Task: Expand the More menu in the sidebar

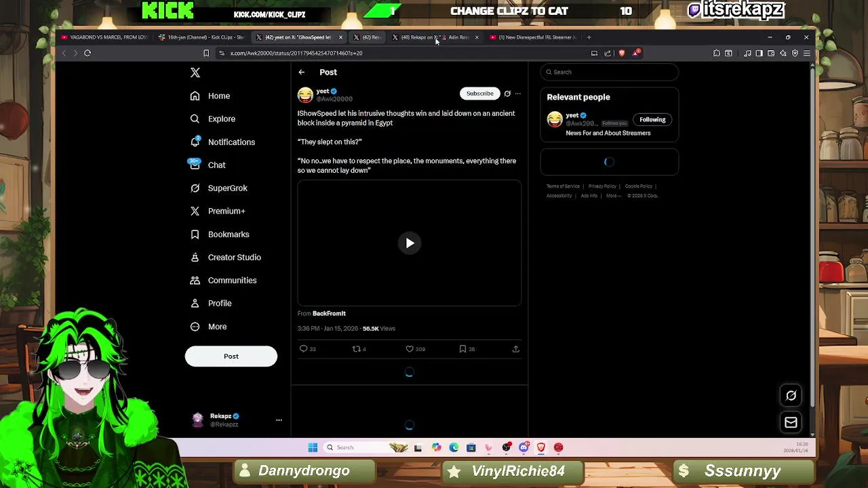Action: [208, 326]
